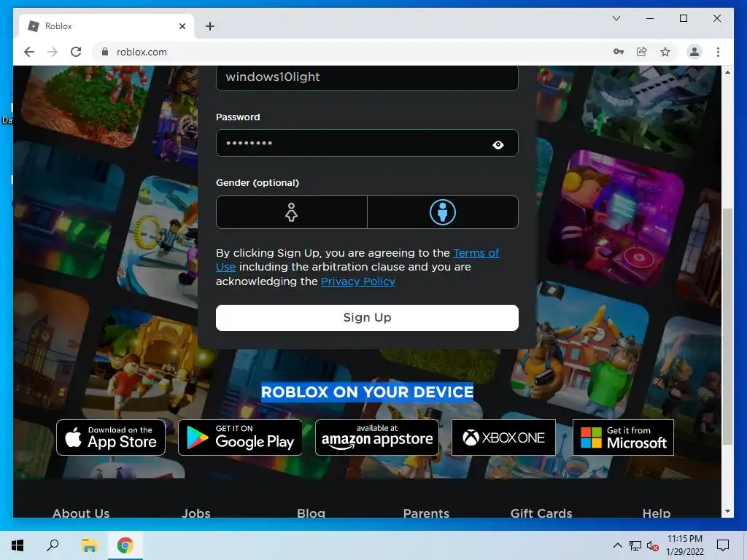Minimize the Chrome window
This screenshot has width=747, height=560.
pos(650,18)
